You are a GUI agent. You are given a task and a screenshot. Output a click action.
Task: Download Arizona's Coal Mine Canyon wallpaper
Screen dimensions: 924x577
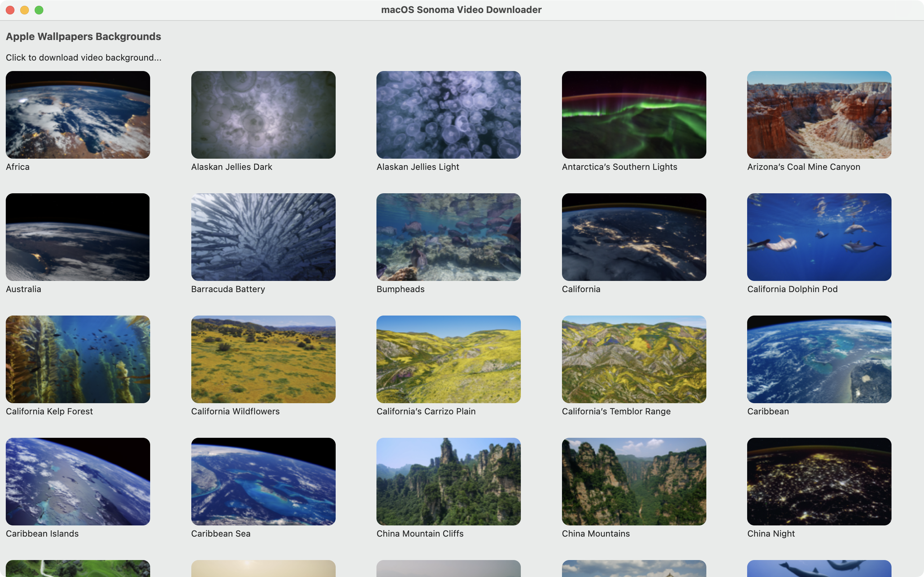coord(819,115)
